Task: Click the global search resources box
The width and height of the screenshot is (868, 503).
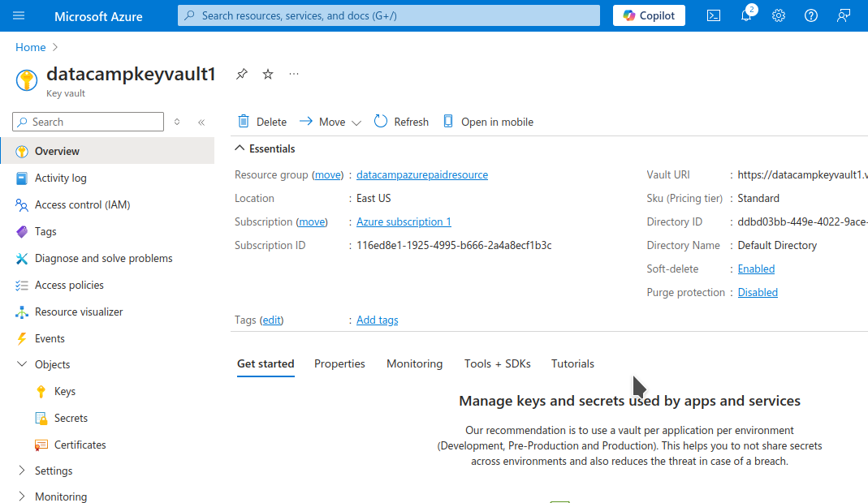Action: [x=389, y=15]
